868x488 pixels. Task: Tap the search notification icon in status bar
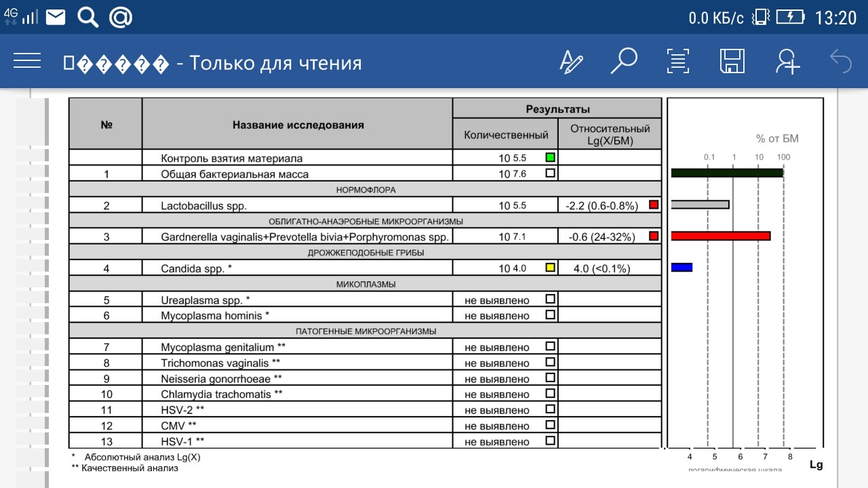(88, 17)
